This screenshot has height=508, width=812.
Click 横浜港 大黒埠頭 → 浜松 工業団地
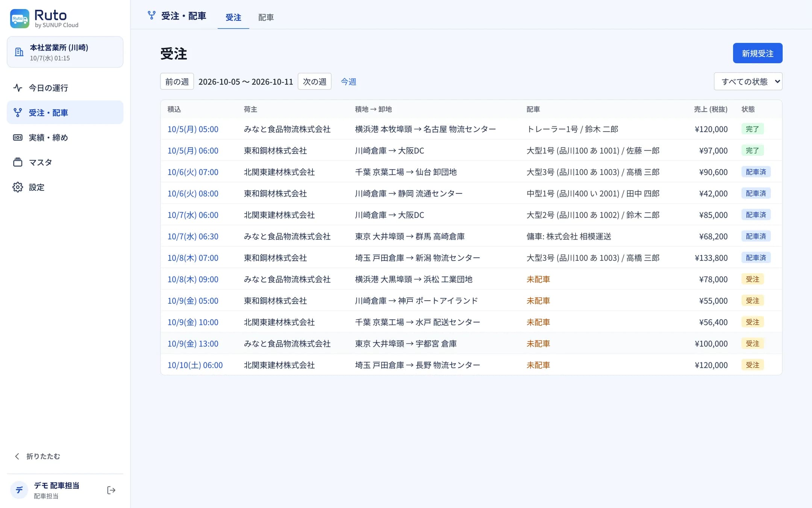coord(414,279)
